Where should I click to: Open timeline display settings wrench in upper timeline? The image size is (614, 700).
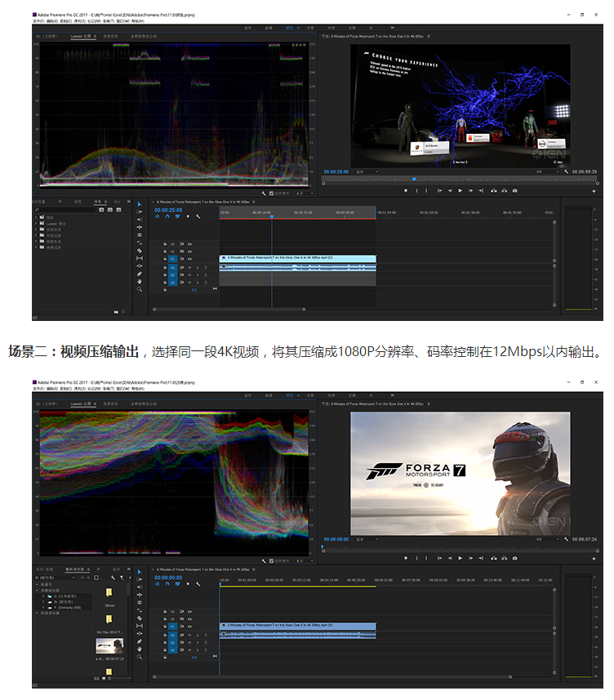(198, 216)
